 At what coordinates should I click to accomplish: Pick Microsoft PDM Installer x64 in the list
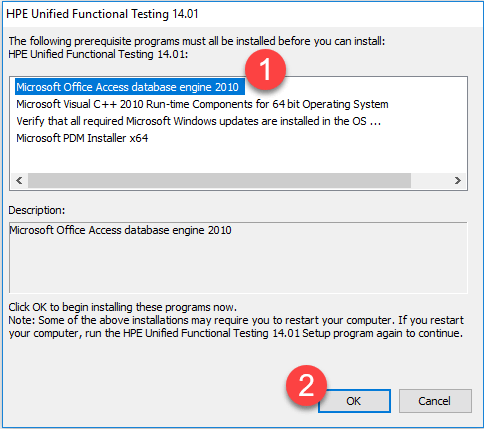(82, 138)
